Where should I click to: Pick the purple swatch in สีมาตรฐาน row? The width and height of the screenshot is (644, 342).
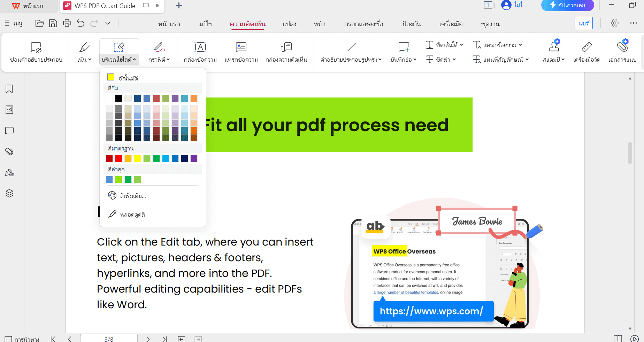point(194,159)
